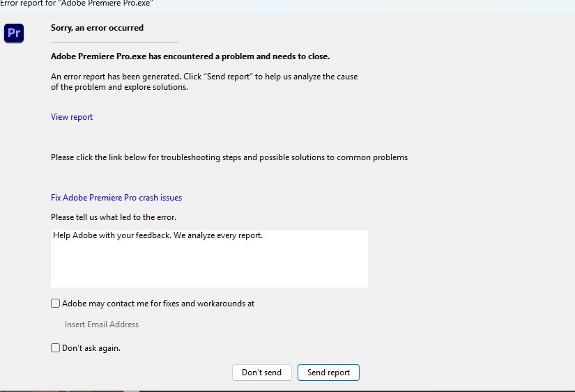The width and height of the screenshot is (575, 392).
Task: Click the Don't send button
Action: (x=262, y=373)
